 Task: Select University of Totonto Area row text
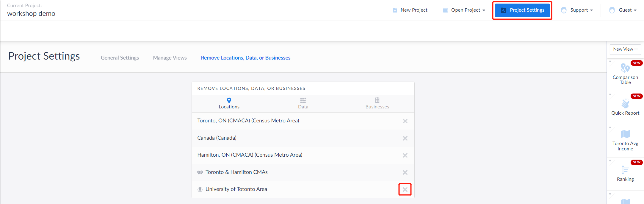(x=236, y=189)
